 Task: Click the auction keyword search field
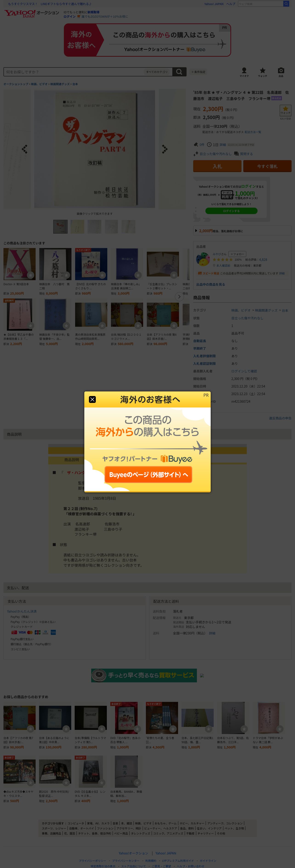click(x=74, y=72)
